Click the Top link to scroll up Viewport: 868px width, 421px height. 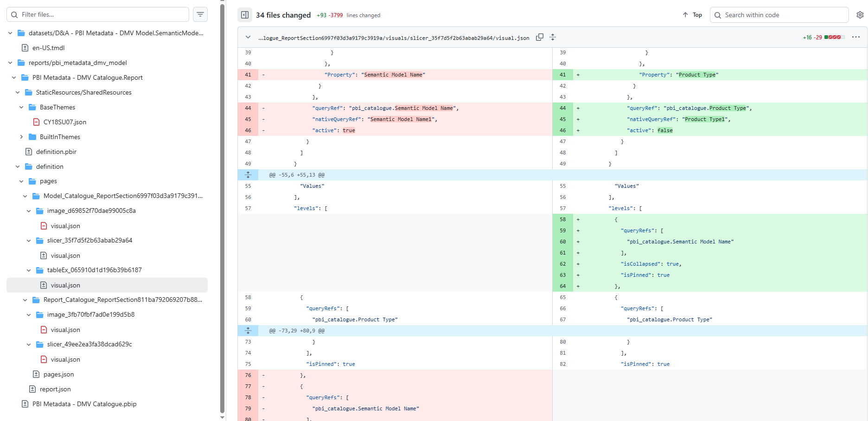pos(692,14)
